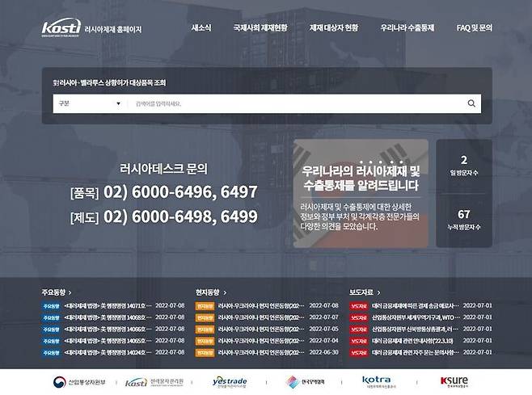The height and width of the screenshot is (395, 532).
Task: Open the 국제사회 제재현황 menu
Action: coord(260,28)
